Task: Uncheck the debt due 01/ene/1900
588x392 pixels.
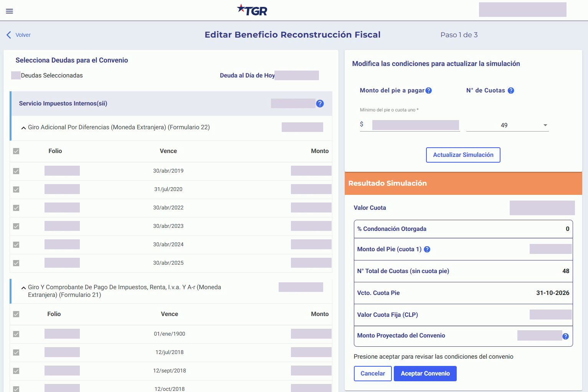Action: click(16, 334)
